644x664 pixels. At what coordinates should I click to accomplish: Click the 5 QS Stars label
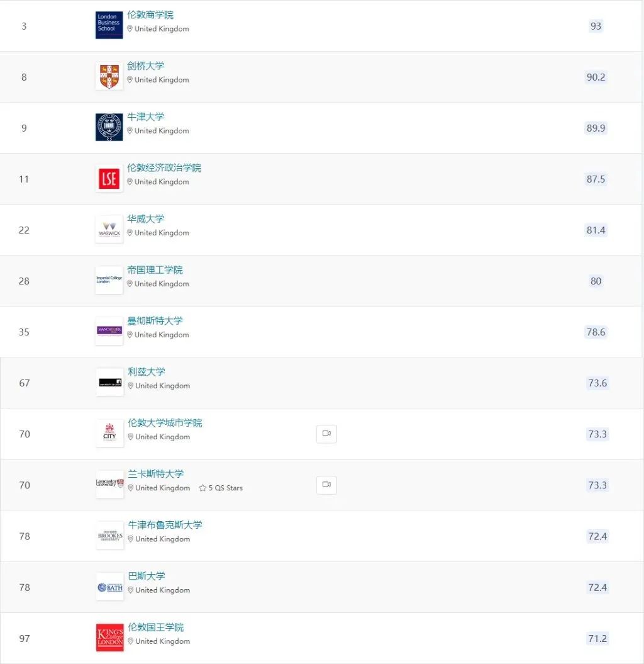[x=221, y=488]
